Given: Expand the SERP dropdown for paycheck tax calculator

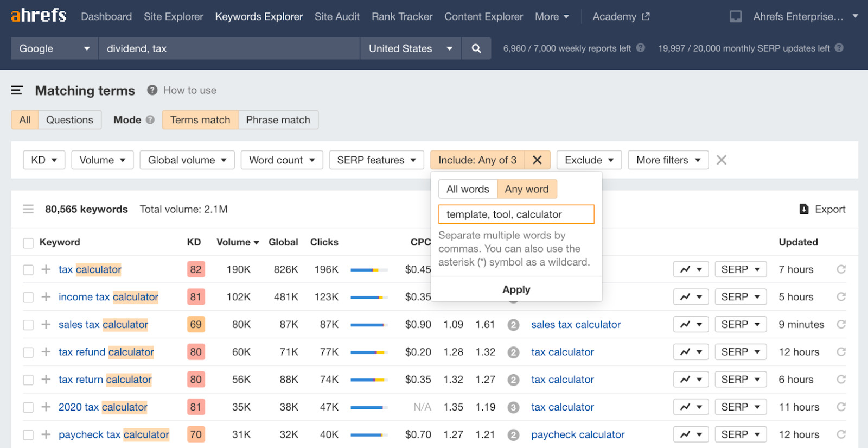Looking at the screenshot, I should [x=740, y=434].
